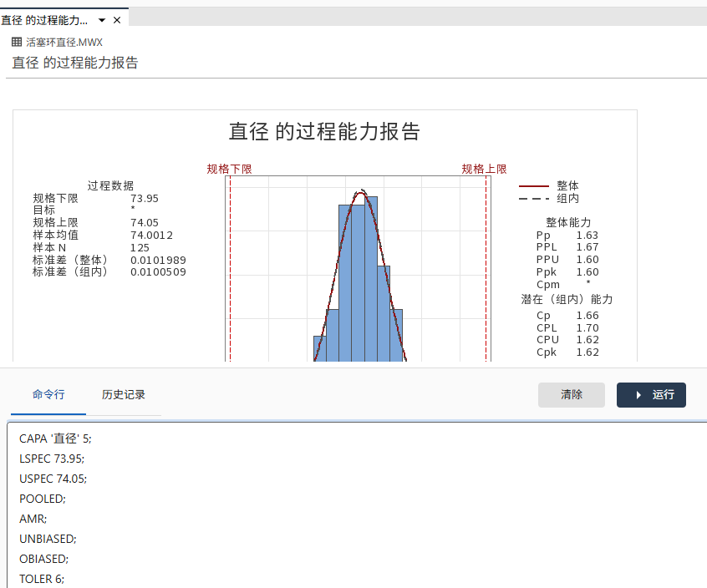
Task: Switch to the 历史记录 tab
Action: pyautogui.click(x=122, y=394)
